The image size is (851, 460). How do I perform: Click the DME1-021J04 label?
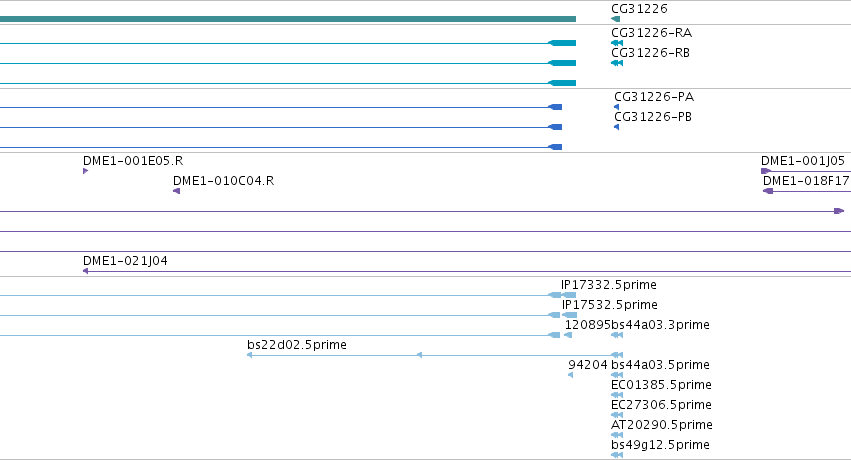125,260
